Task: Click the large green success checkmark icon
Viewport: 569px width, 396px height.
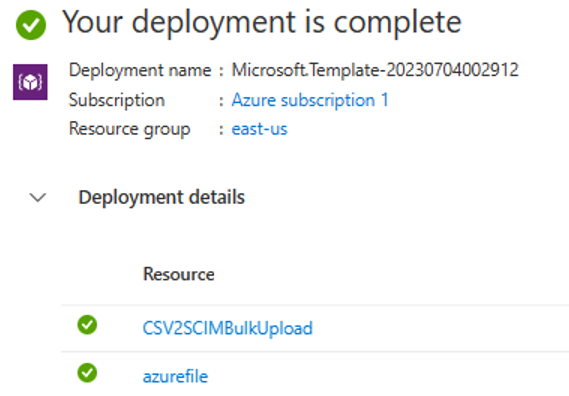Action: (x=31, y=25)
